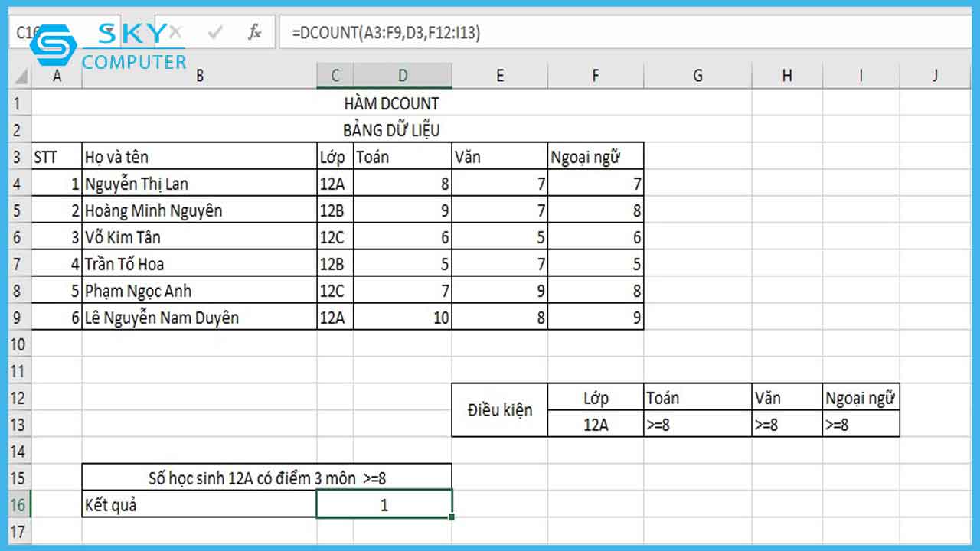The width and height of the screenshot is (980, 551).
Task: Select row 17 header
Action: click(x=21, y=530)
